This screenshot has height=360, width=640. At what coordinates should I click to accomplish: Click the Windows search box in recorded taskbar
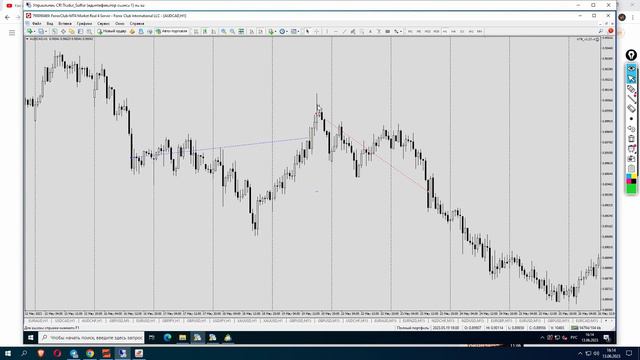pos(91,338)
